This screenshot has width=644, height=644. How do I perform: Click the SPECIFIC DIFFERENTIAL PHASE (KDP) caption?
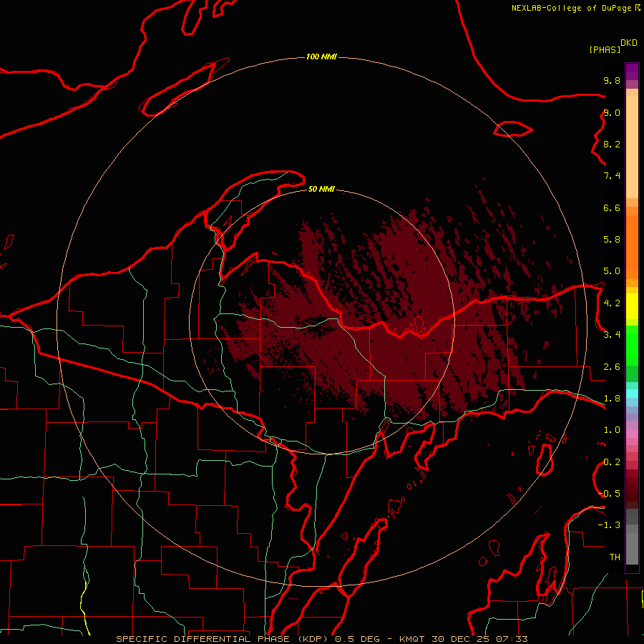pyautogui.click(x=223, y=639)
